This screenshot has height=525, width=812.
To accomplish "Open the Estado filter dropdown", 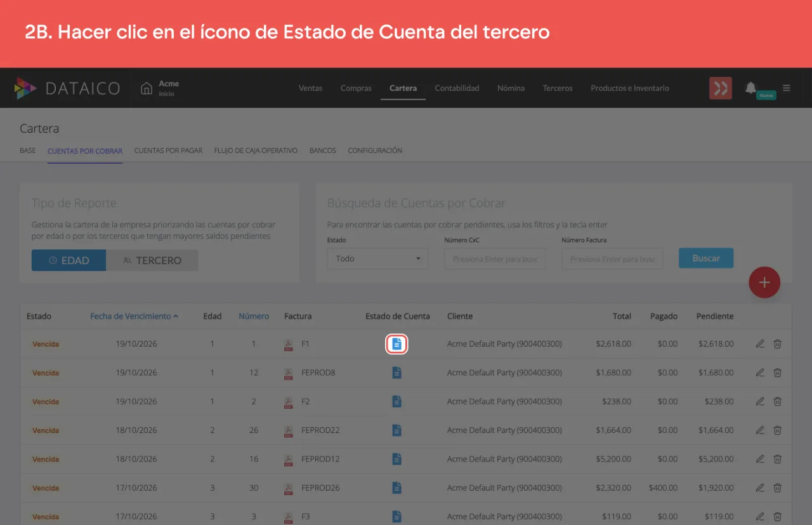I will click(x=378, y=258).
